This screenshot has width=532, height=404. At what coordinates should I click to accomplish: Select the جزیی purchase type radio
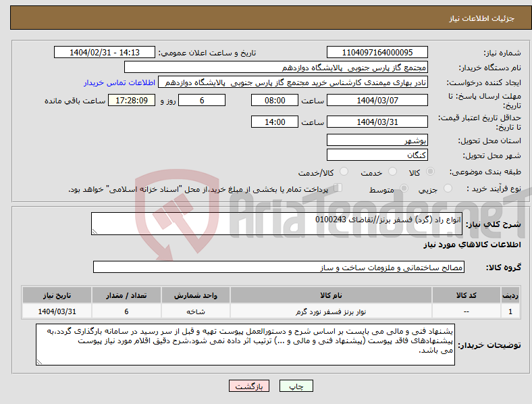click(448, 188)
